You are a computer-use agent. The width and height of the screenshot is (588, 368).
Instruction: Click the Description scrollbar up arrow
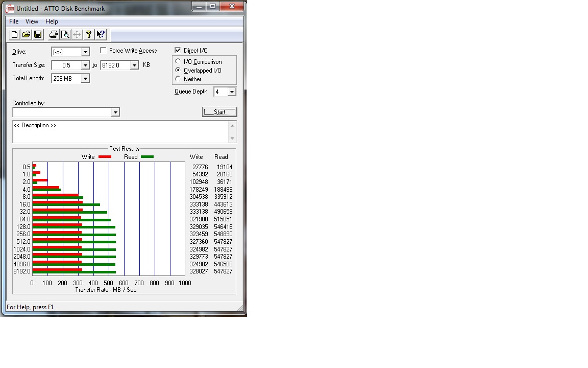233,125
